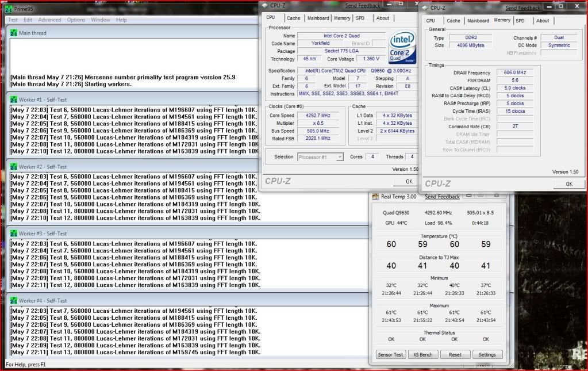Screen dimensions: 588x371
Task: Select Memory tab in second CPU-Z window
Action: click(x=502, y=20)
